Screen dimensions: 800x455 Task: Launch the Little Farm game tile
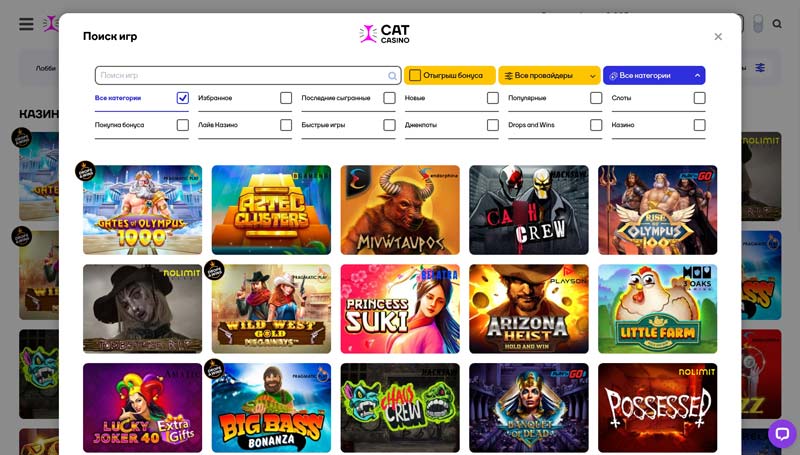(x=657, y=308)
